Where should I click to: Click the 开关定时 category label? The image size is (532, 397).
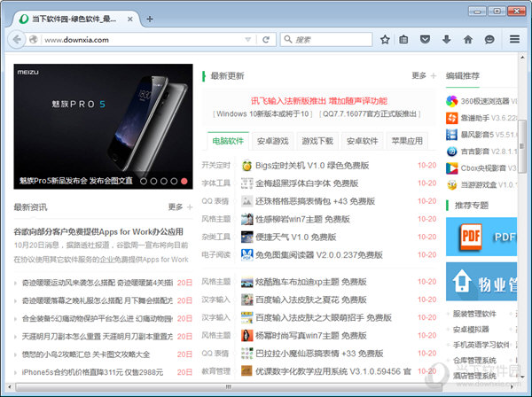[216, 166]
